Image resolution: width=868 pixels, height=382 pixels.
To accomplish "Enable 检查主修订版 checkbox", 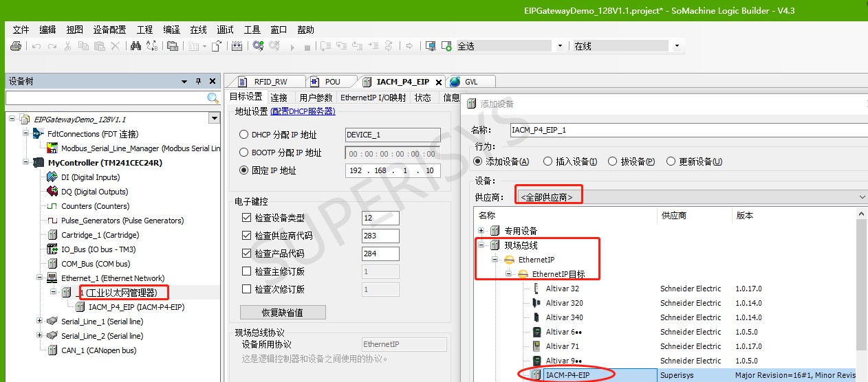I will click(x=247, y=271).
